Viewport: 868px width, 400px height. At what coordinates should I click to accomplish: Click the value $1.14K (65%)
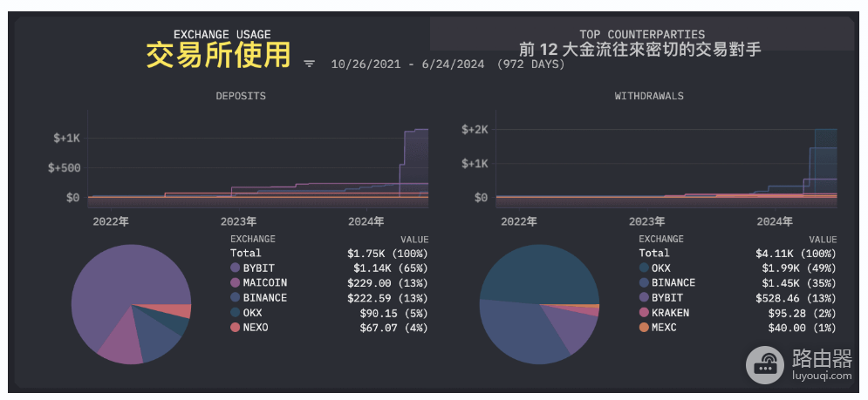(391, 268)
